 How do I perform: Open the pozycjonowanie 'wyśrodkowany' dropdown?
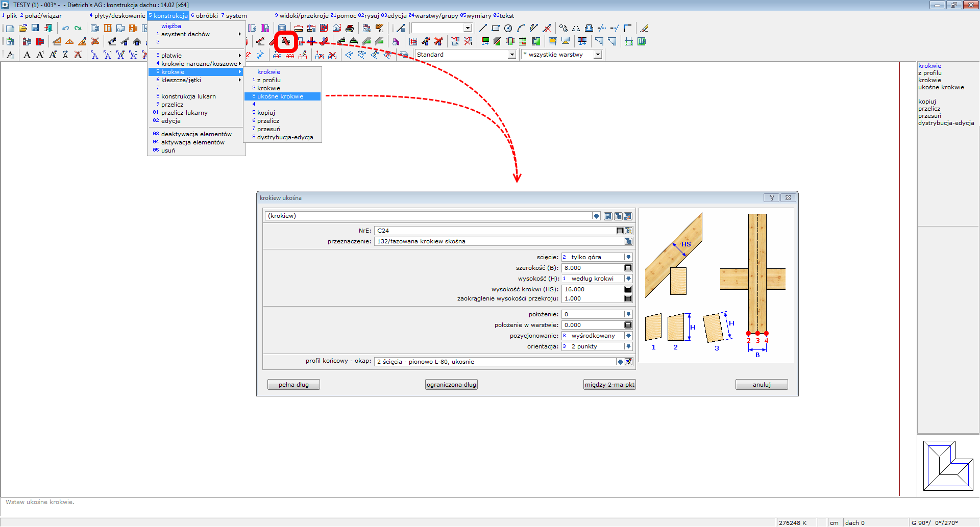point(628,336)
